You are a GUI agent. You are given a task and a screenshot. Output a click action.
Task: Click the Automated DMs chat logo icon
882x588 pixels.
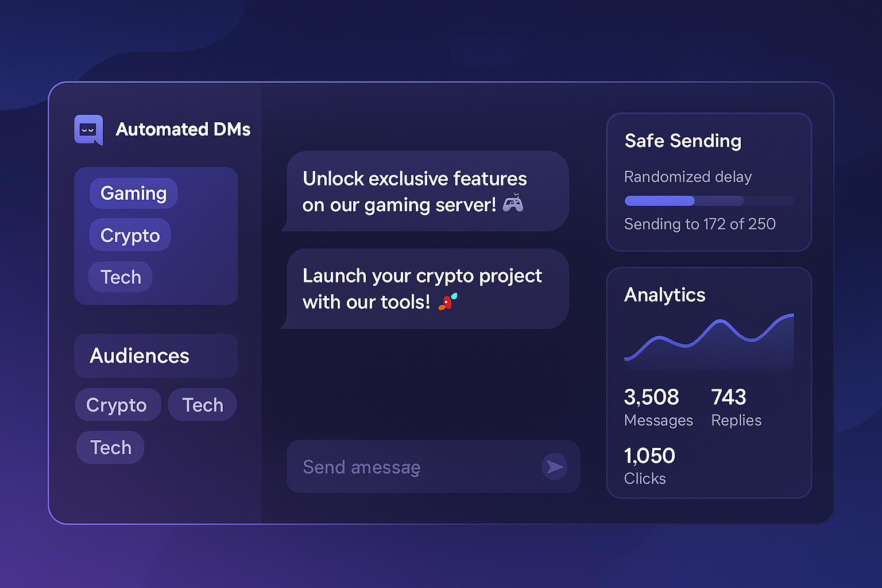click(88, 130)
